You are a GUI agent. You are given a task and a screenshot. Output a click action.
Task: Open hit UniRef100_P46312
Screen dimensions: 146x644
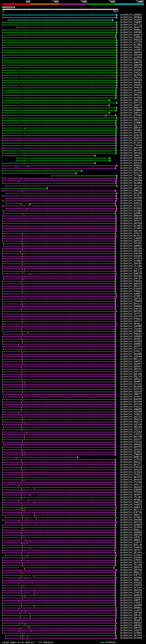(x=131, y=72)
